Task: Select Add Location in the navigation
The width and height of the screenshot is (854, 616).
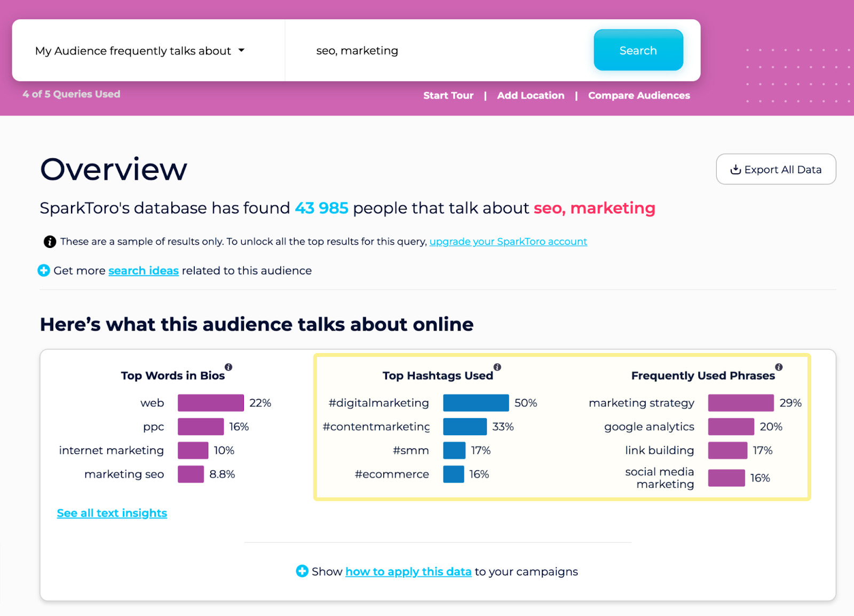Action: coord(530,95)
